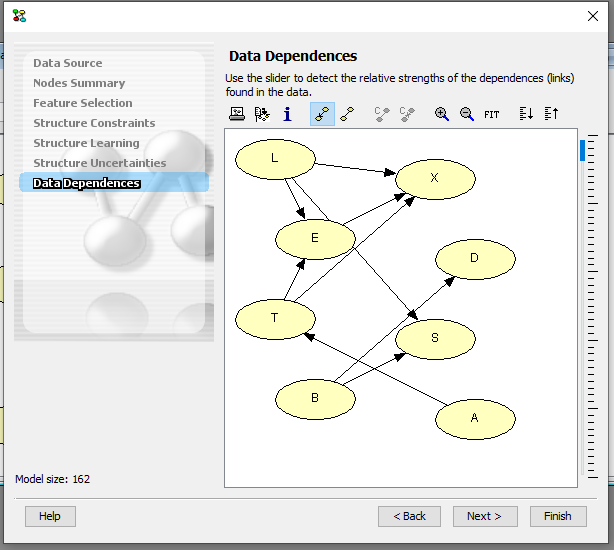Select node E in the graph
Image resolution: width=614 pixels, height=550 pixels.
[315, 239]
